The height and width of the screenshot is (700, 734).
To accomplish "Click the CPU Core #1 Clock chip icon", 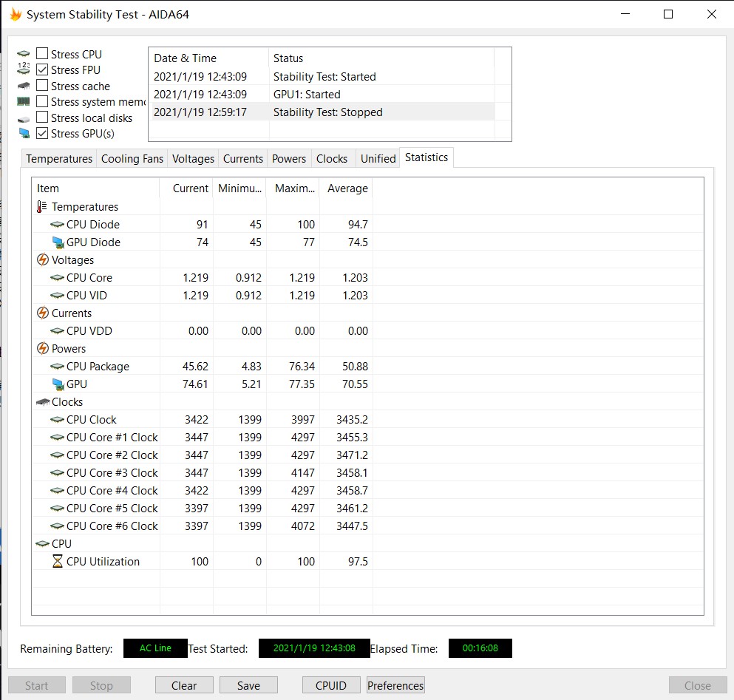I will click(57, 438).
